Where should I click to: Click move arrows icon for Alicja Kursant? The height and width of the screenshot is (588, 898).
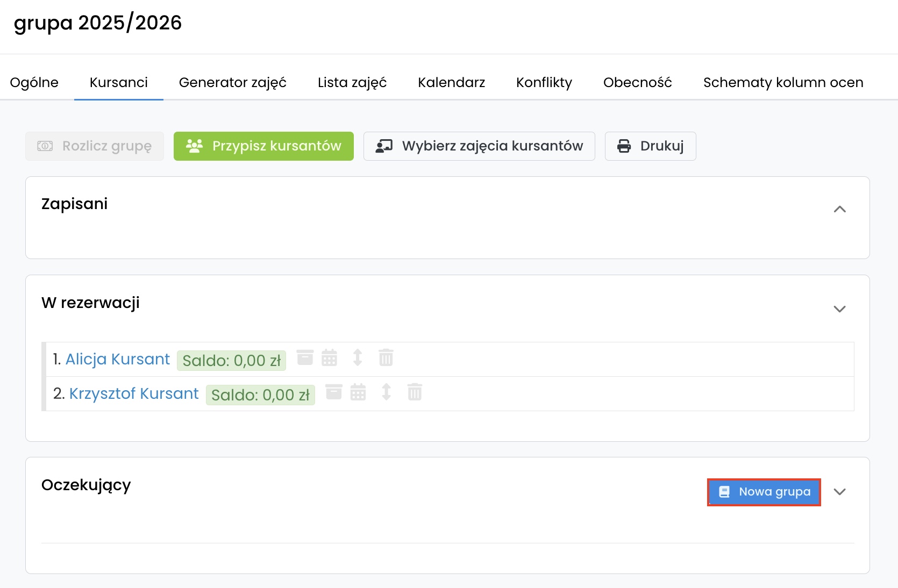[358, 357]
